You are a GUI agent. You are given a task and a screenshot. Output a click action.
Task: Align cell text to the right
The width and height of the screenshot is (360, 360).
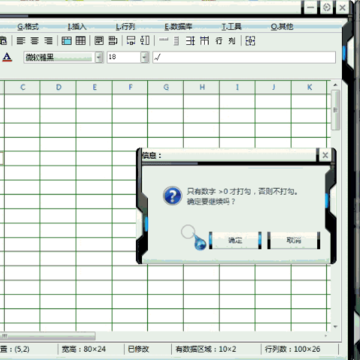point(48,41)
